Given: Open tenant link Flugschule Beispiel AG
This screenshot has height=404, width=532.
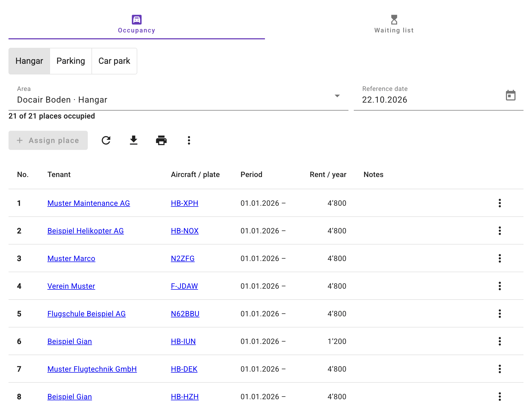Looking at the screenshot, I should tap(86, 314).
